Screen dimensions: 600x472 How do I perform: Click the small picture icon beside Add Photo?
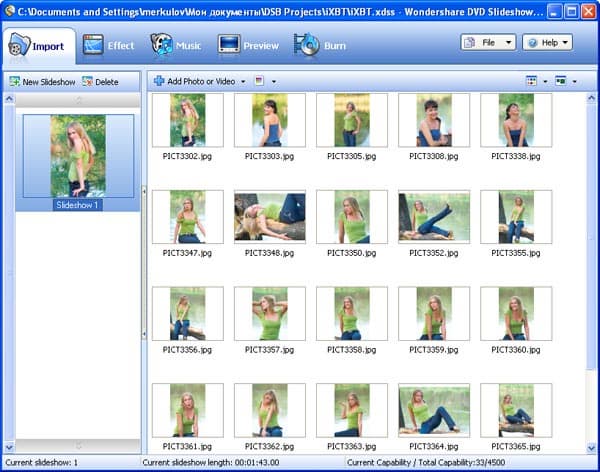(x=259, y=81)
